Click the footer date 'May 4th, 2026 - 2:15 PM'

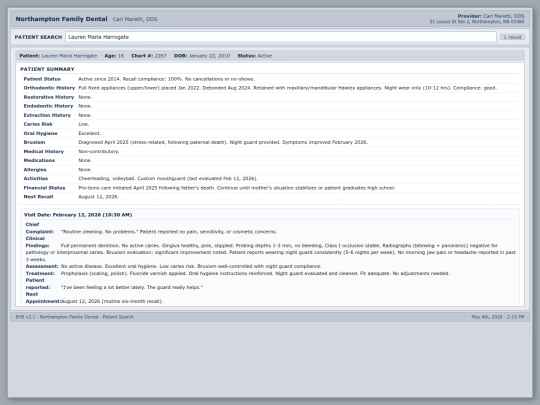click(x=498, y=317)
